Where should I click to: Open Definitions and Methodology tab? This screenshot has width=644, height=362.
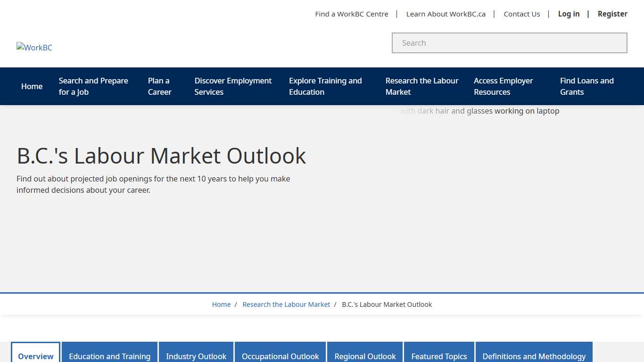point(534,356)
